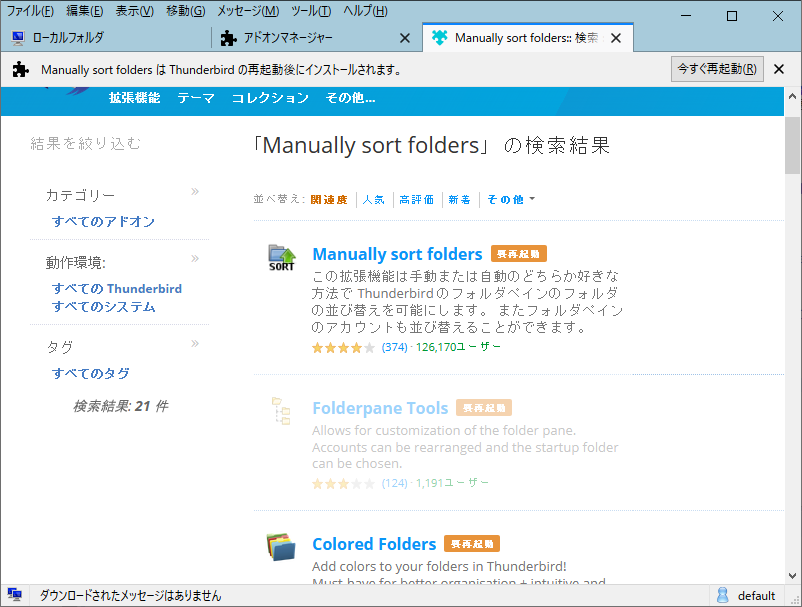The width and height of the screenshot is (802, 607).
Task: Click the star rating of Folderpane Tools
Action: 344,483
